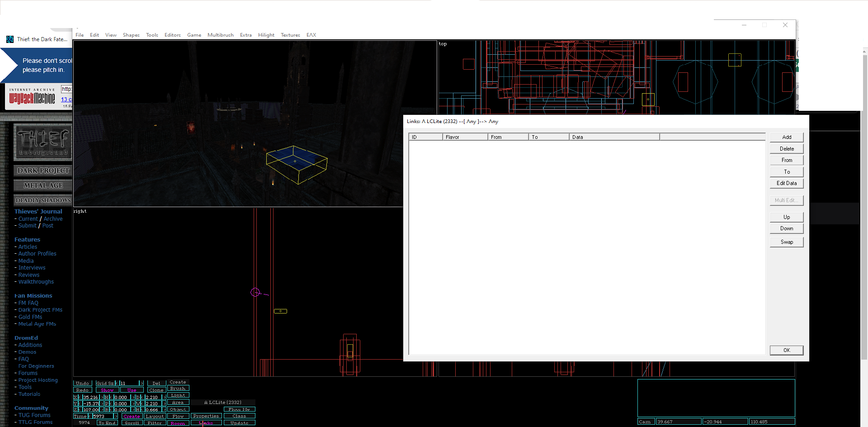The height and width of the screenshot is (427, 868).
Task: Minimize the DromEd editor window
Action: (x=744, y=25)
